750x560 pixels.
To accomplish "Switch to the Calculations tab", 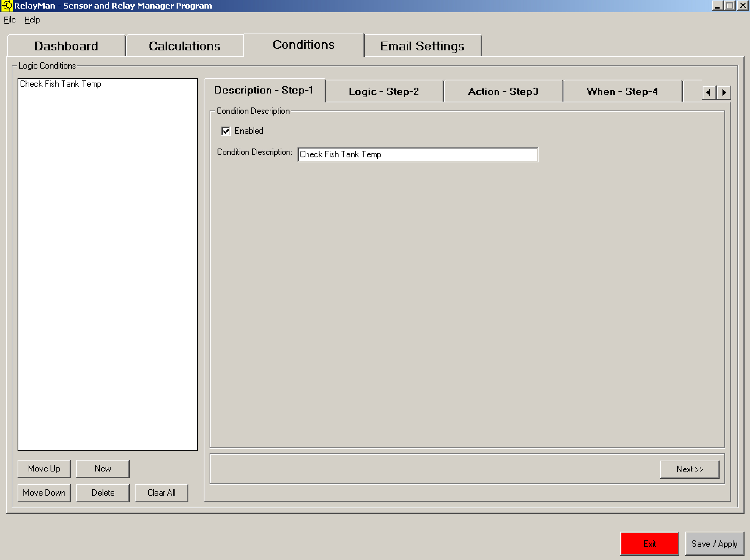I will point(184,46).
